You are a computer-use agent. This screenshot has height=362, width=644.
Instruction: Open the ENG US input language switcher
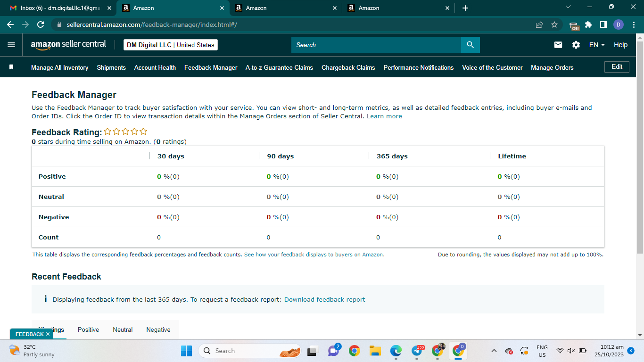tap(542, 351)
